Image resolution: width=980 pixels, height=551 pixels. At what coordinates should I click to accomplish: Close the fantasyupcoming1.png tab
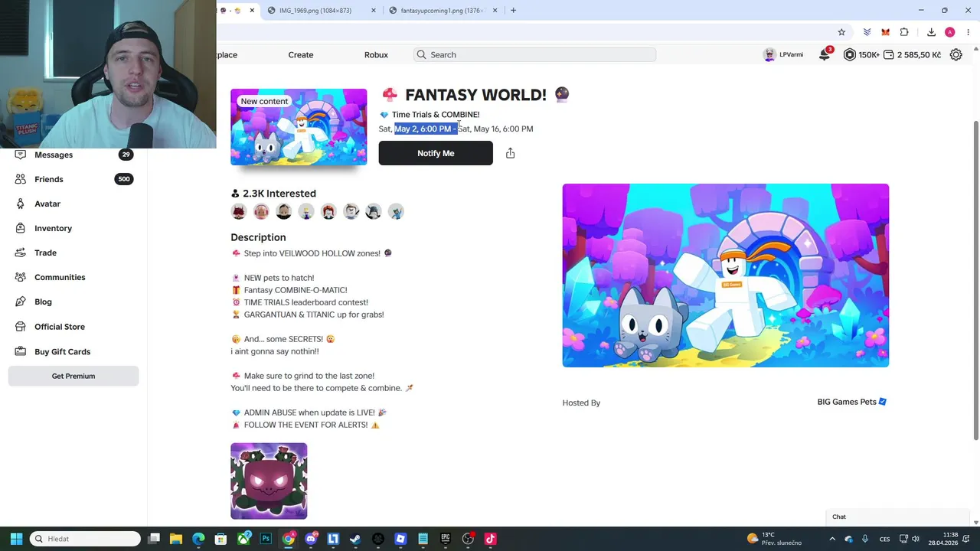[x=495, y=11]
